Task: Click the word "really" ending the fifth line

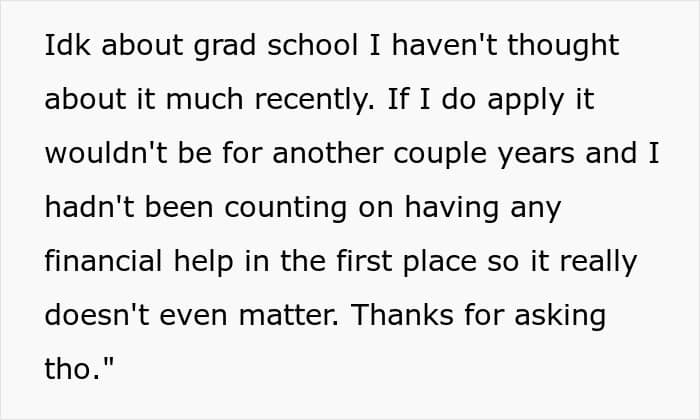Action: coord(598,262)
